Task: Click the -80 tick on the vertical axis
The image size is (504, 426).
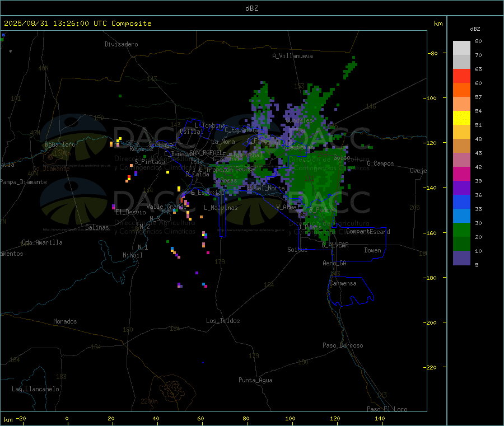Action: click(433, 53)
